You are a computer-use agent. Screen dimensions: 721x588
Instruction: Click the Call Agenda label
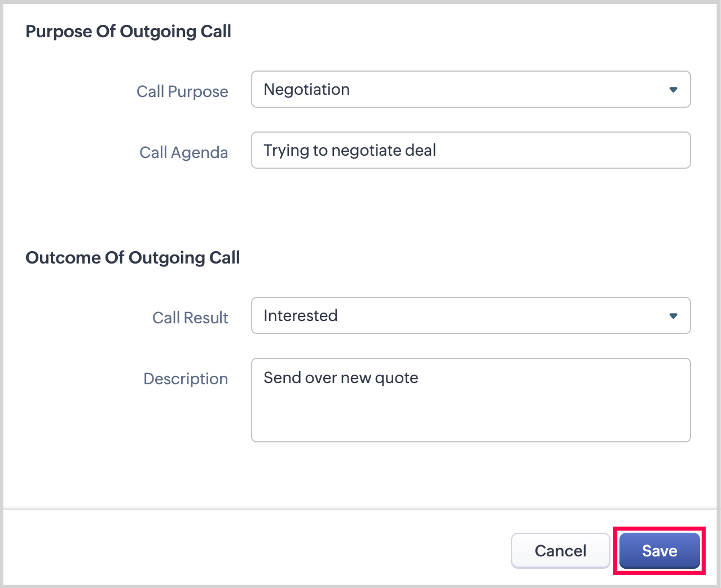point(184,152)
